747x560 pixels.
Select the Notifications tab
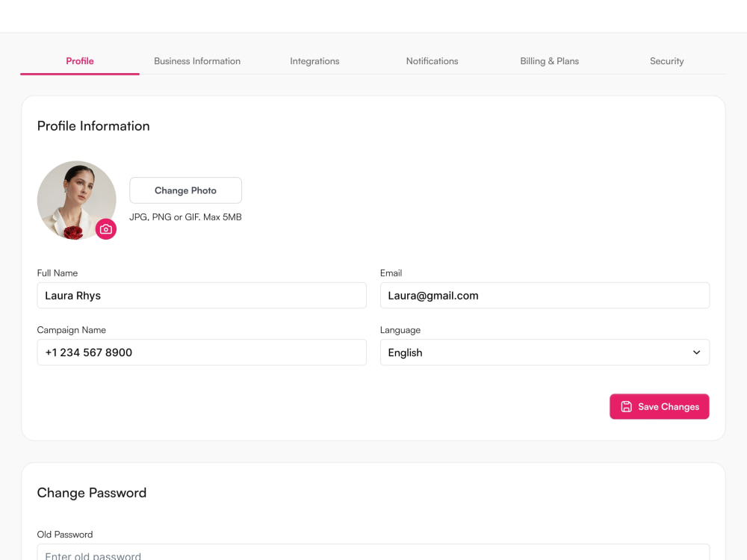(432, 61)
